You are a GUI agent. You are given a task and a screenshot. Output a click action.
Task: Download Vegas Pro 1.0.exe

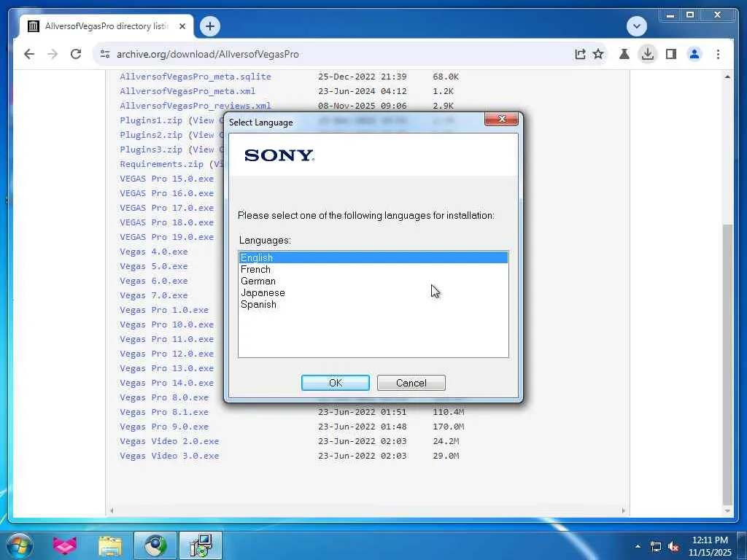164,310
